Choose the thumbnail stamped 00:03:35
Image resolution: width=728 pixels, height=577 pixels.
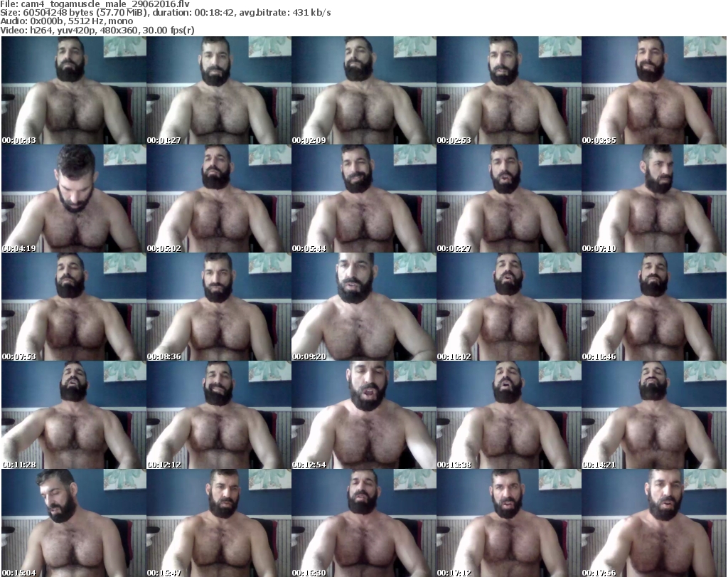(654, 90)
